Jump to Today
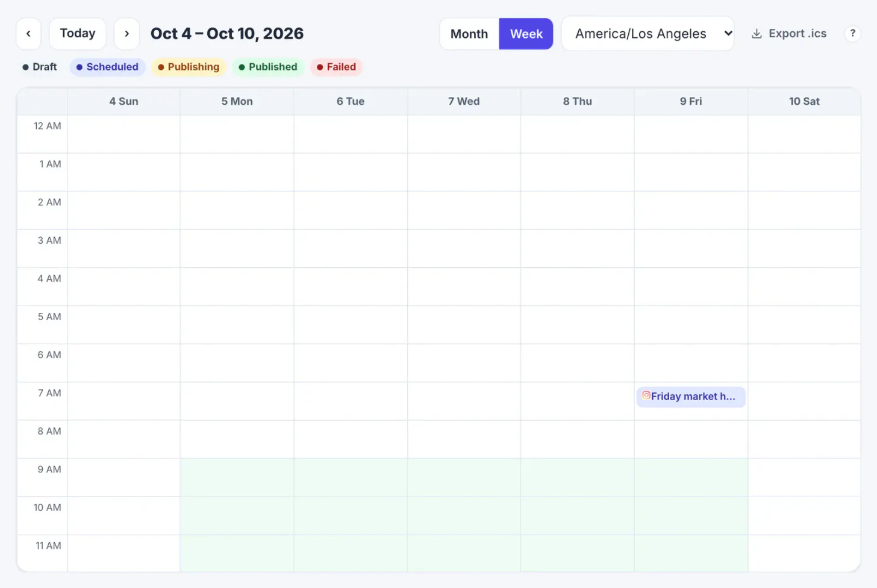 point(78,34)
